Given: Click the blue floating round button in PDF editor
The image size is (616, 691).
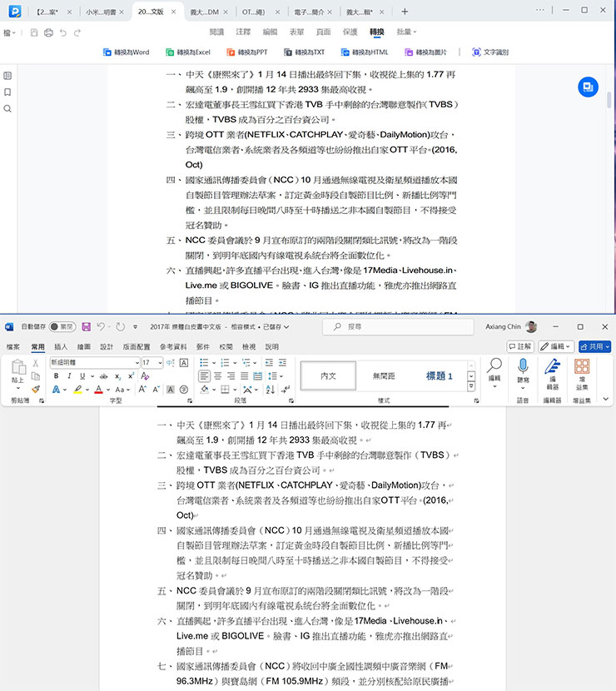Looking at the screenshot, I should point(588,87).
